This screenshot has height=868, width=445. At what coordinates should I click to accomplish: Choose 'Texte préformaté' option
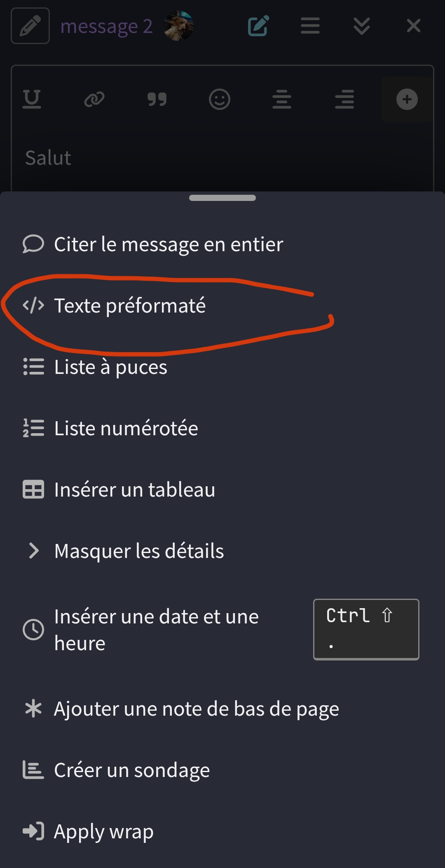[x=129, y=306]
